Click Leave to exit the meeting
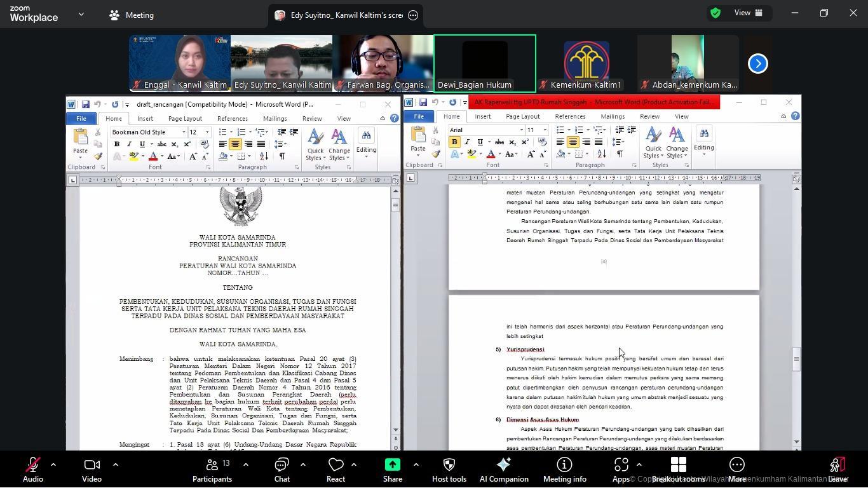868x488 pixels. coord(837,470)
